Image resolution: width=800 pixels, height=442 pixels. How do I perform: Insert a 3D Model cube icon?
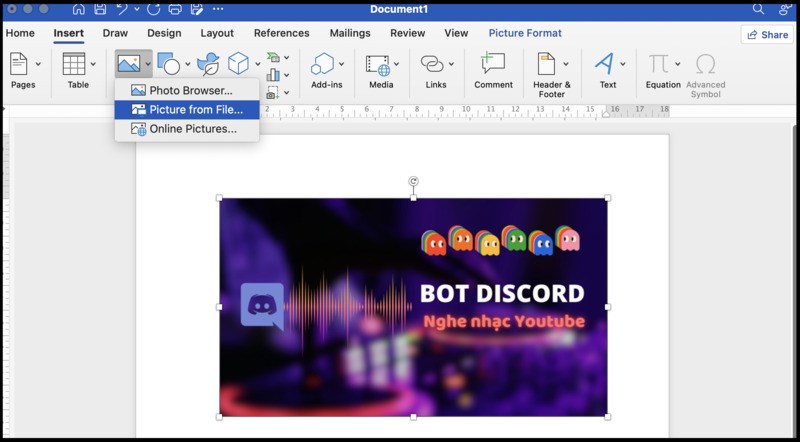click(x=238, y=64)
